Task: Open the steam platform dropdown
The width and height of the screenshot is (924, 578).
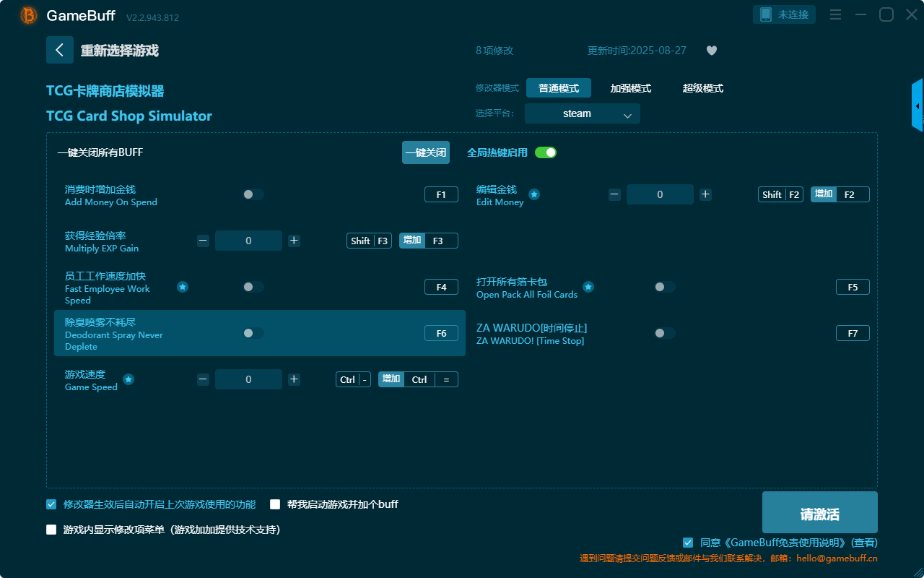Action: 583,113
